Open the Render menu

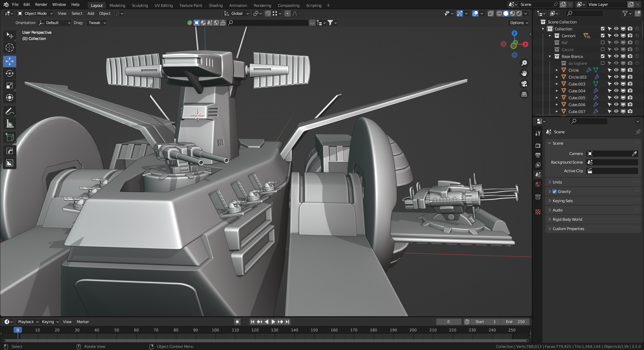pyautogui.click(x=41, y=4)
